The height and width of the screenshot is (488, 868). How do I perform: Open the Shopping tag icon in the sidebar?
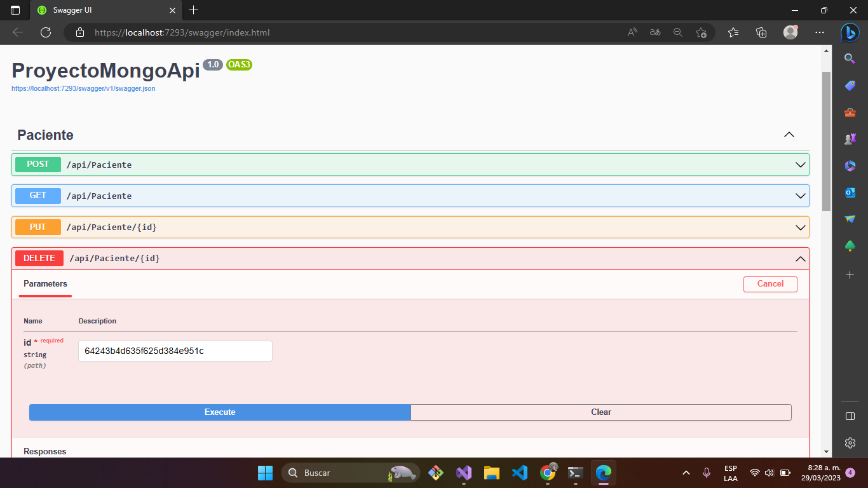850,86
